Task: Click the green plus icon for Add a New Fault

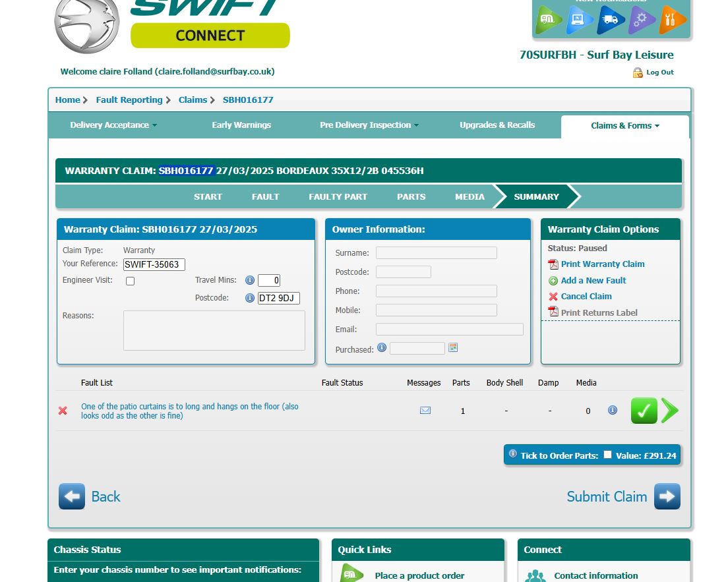Action: tap(553, 281)
